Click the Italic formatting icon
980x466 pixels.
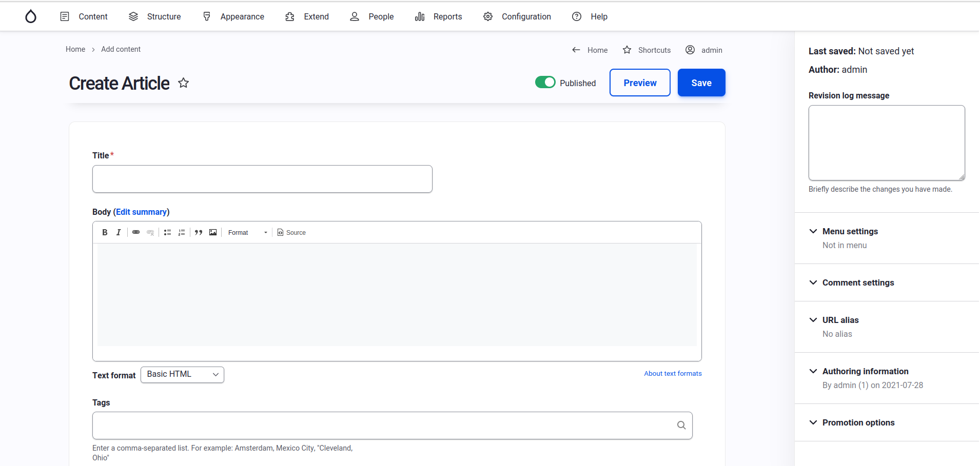[x=119, y=232]
